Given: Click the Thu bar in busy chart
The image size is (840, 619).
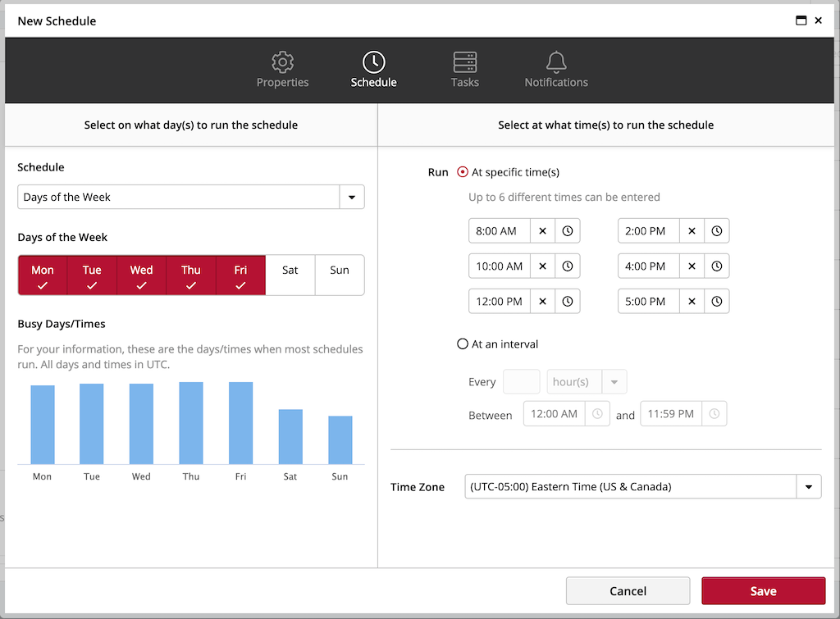Looking at the screenshot, I should coord(191,423).
